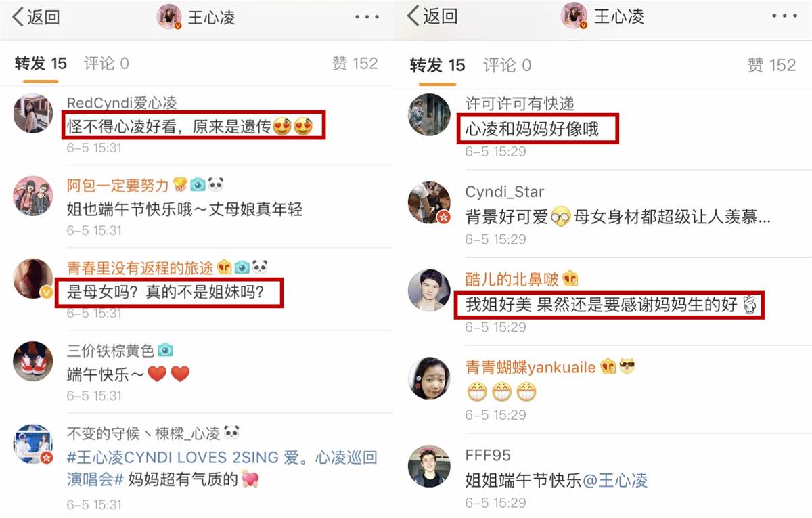812x518 pixels.
Task: Switch to right 评论 0 tab
Action: pos(507,65)
